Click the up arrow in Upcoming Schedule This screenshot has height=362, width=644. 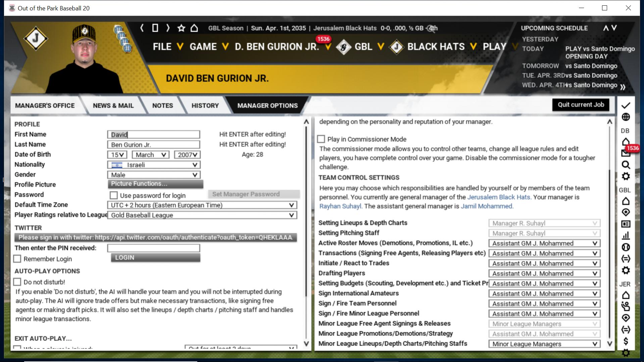click(606, 28)
